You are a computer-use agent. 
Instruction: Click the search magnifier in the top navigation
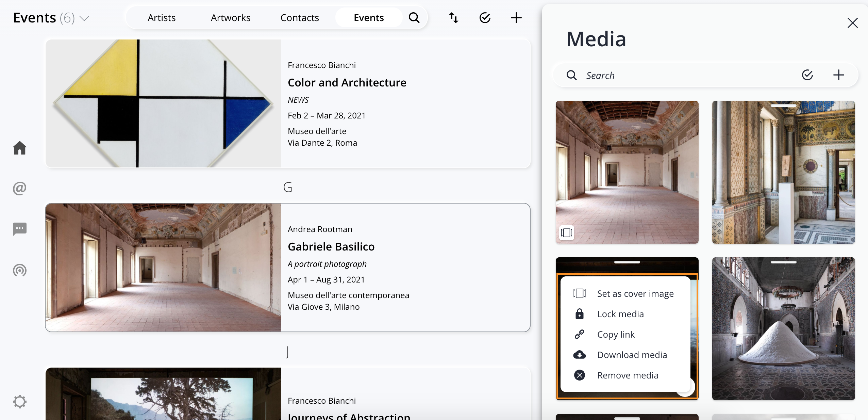point(414,18)
